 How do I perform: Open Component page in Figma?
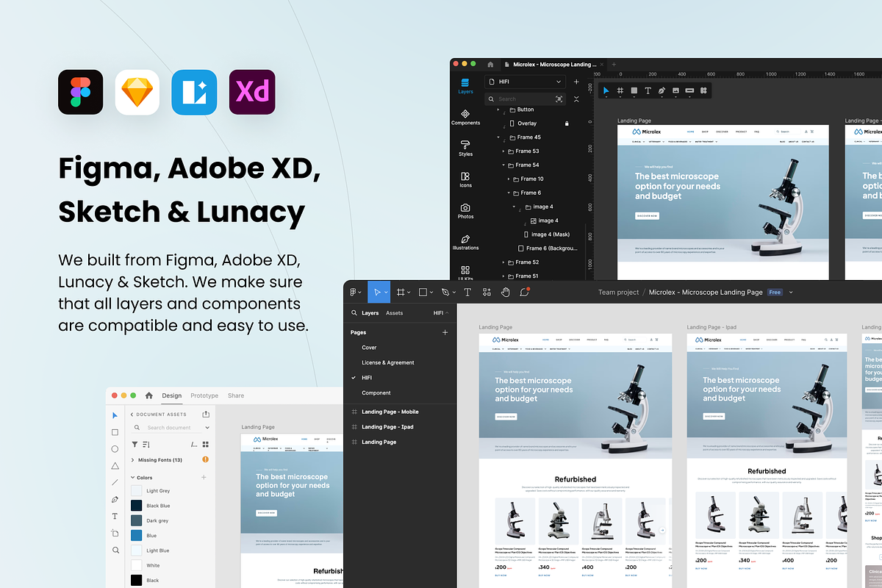point(376,393)
